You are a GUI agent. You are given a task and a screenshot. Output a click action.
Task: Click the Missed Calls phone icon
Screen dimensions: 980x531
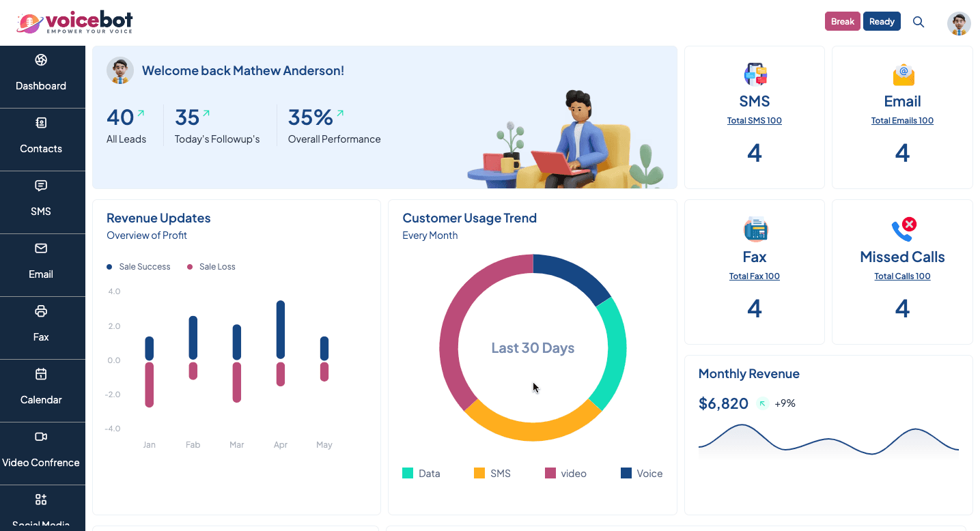902,229
